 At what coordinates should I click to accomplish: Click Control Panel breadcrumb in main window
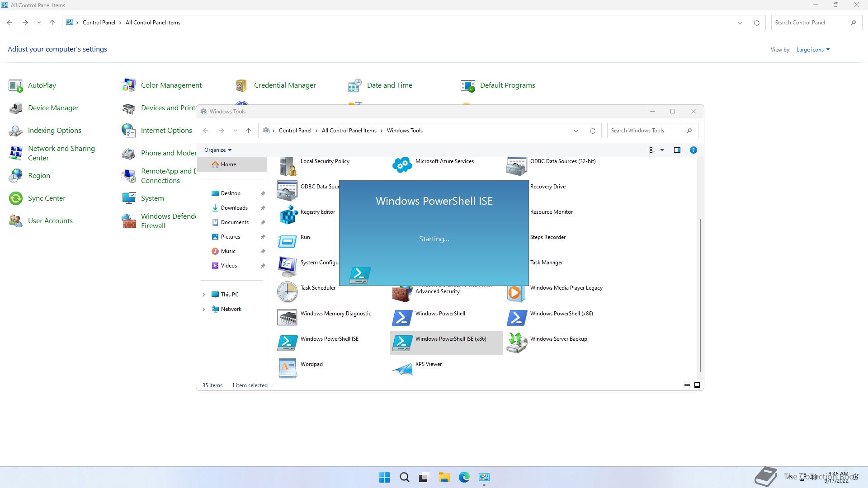99,23
